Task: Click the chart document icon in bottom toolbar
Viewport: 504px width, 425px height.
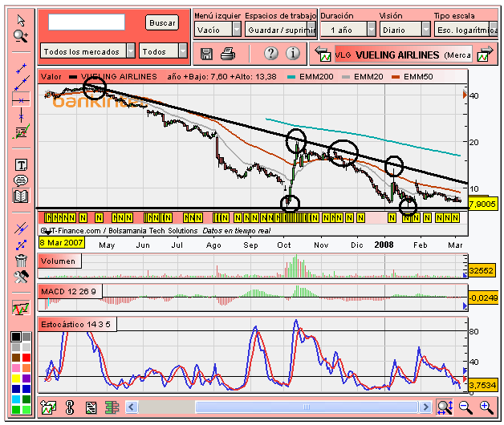Action: point(91,407)
